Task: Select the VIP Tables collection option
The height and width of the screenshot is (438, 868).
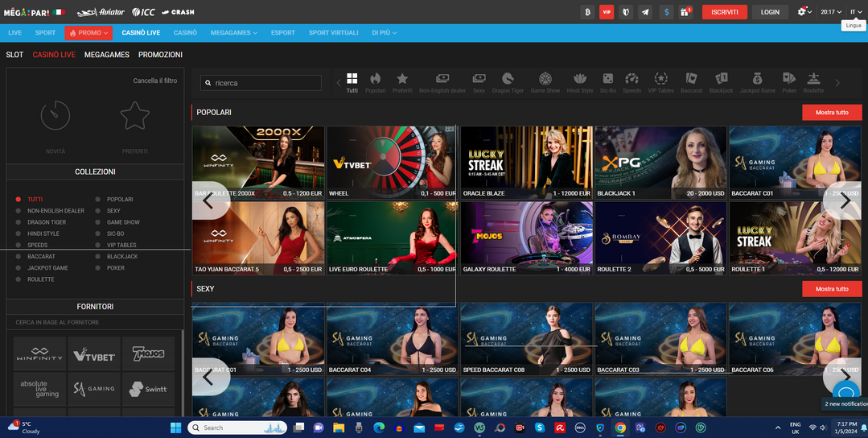Action: [x=116, y=245]
